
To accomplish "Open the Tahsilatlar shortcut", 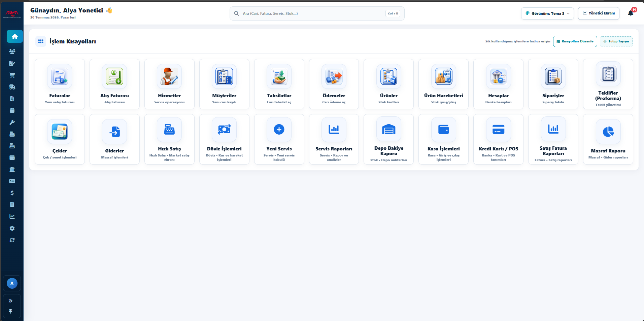I will click(x=279, y=84).
